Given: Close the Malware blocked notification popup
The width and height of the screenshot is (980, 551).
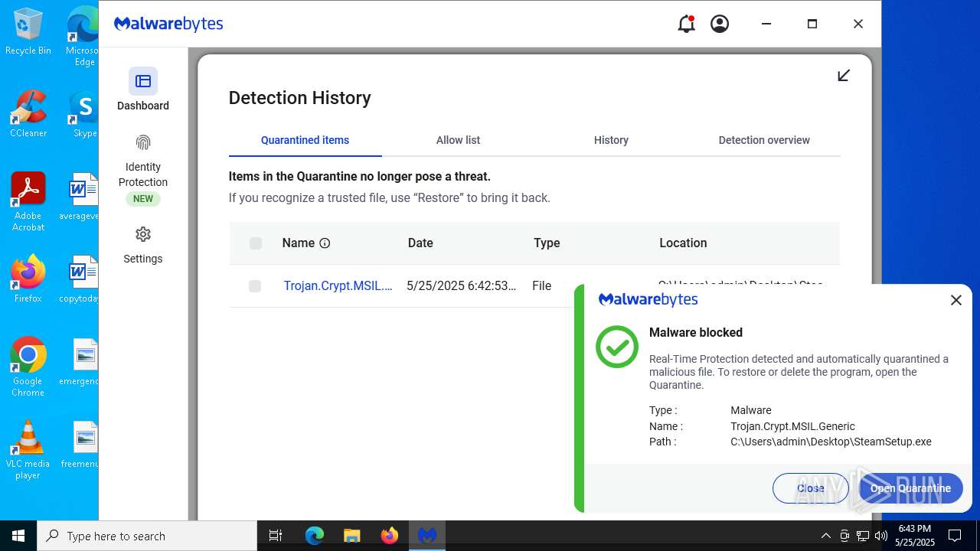Looking at the screenshot, I should pos(956,300).
